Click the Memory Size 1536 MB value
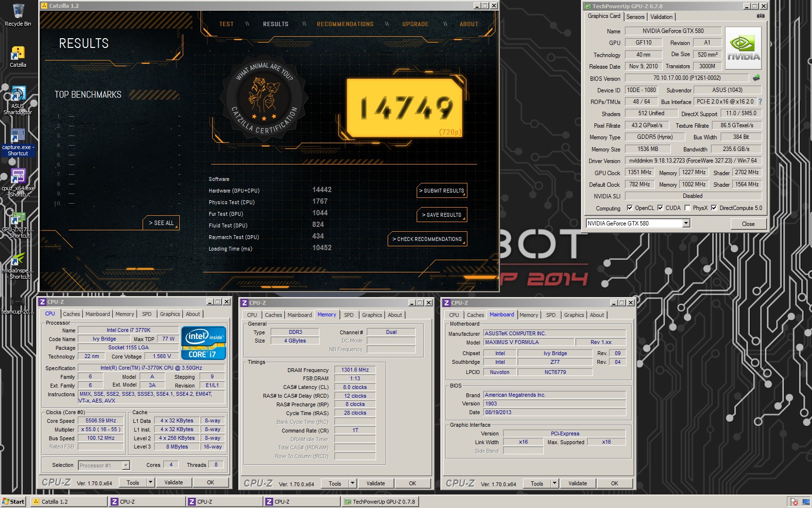Viewport: 812px width, 508px height. 647,149
